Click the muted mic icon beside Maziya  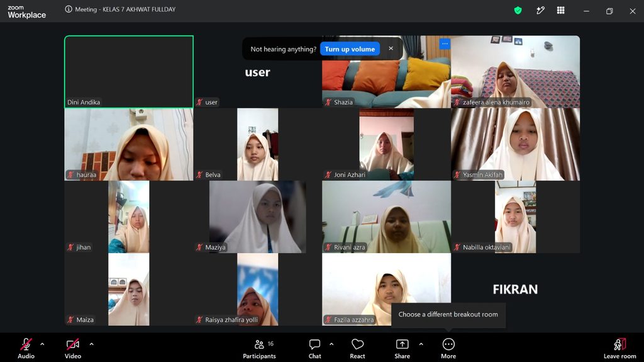pos(199,247)
